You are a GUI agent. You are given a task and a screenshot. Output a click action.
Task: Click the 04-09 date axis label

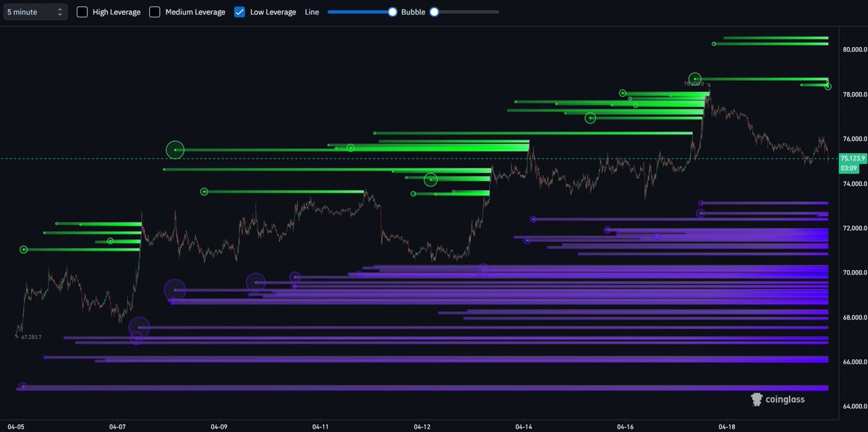[219, 427]
